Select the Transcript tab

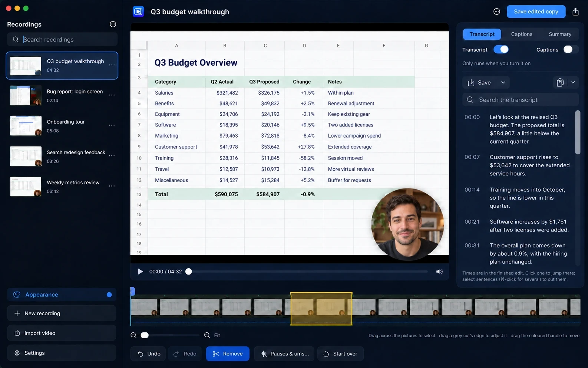click(x=482, y=34)
